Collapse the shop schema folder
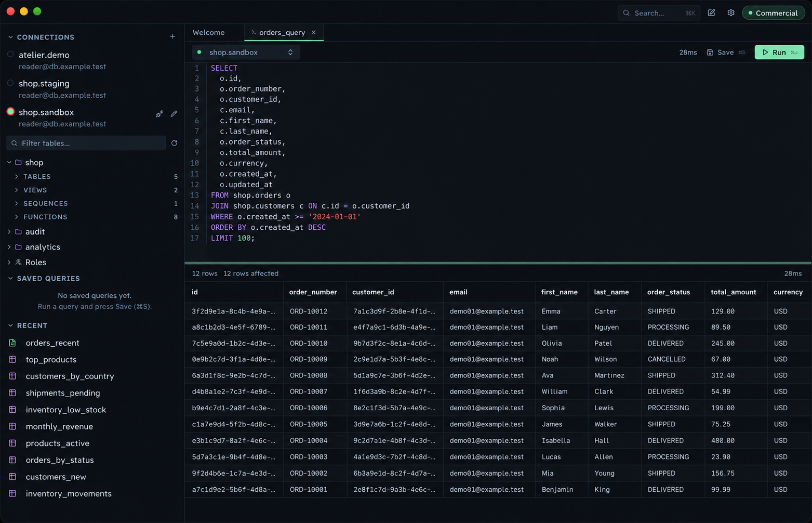 click(9, 163)
